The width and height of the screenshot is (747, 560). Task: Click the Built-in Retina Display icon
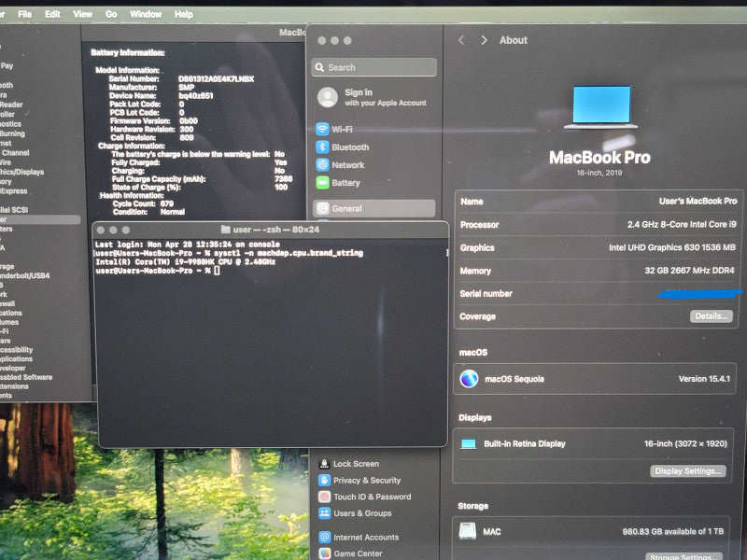coord(469,444)
